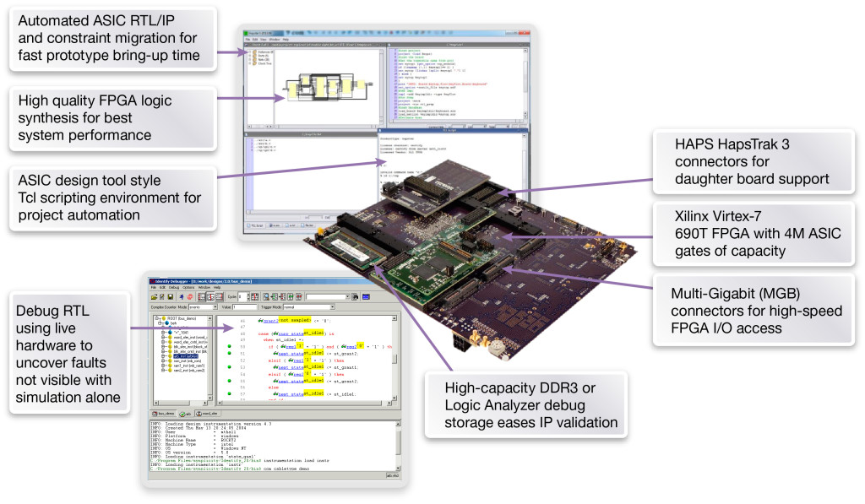The image size is (865, 504).
Task: Click the Cycle number field
Action: click(x=243, y=296)
